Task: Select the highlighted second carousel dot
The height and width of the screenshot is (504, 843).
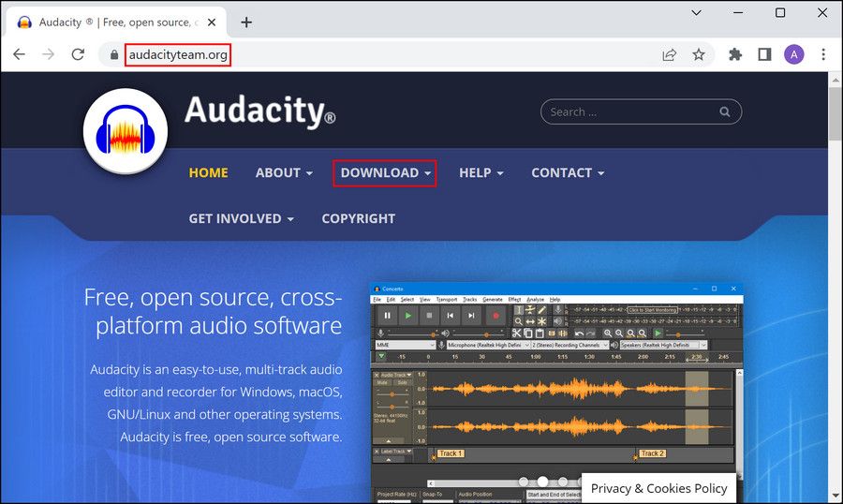Action: click(543, 482)
